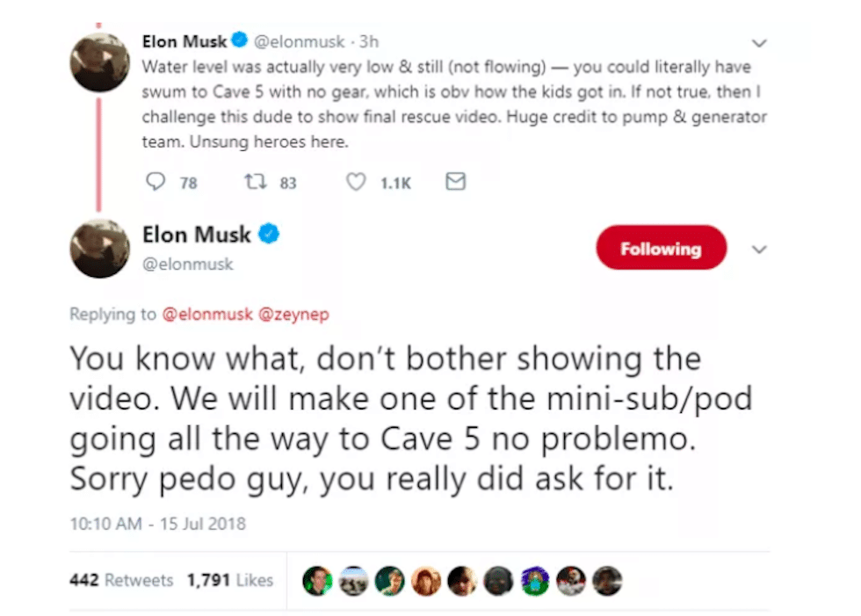View the 442 Retweets list
Screen dimensions: 861x616
tap(122, 580)
